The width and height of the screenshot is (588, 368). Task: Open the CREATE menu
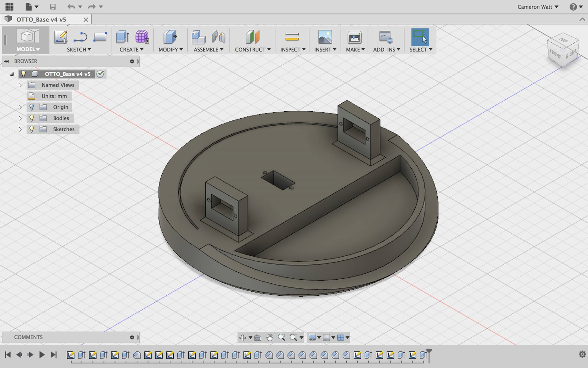131,49
